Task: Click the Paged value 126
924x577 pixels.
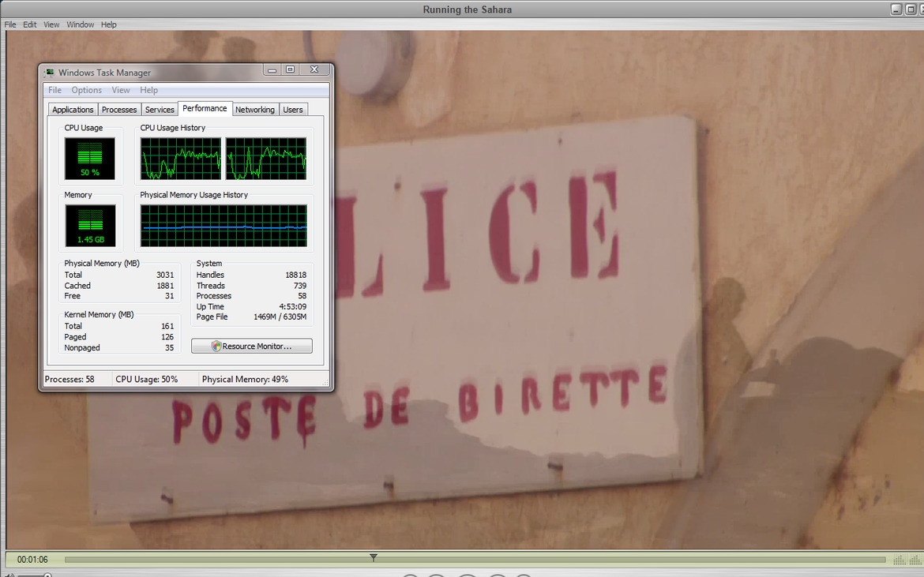Action: coord(167,337)
